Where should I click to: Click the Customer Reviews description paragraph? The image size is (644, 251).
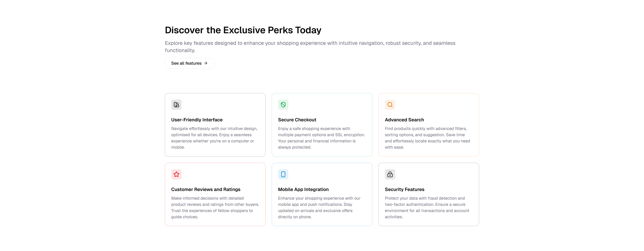[215, 207]
